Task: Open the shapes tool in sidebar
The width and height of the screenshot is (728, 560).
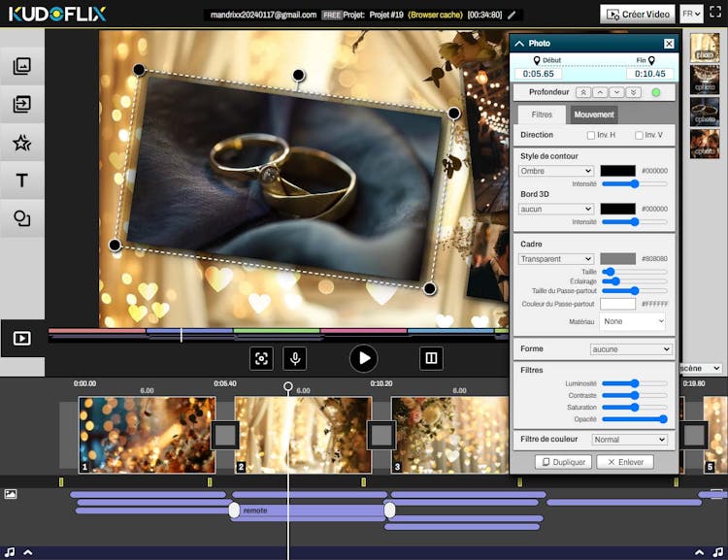Action: pyautogui.click(x=21, y=218)
